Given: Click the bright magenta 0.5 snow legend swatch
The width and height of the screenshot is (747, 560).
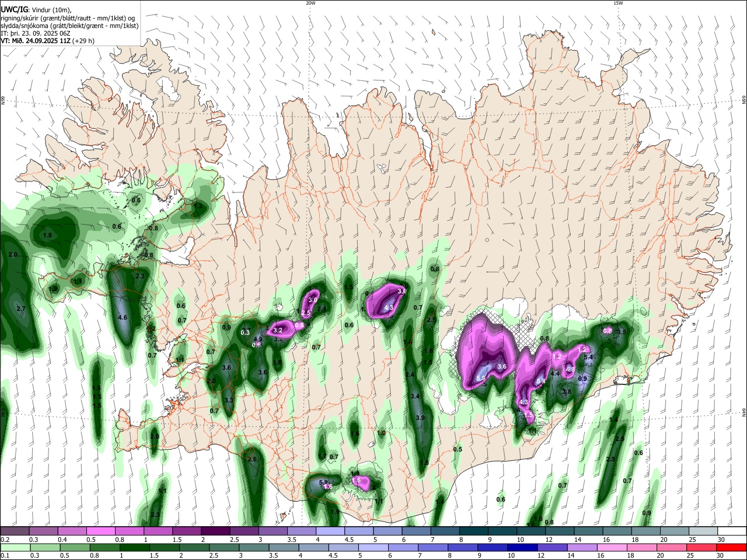Looking at the screenshot, I should click(101, 531).
